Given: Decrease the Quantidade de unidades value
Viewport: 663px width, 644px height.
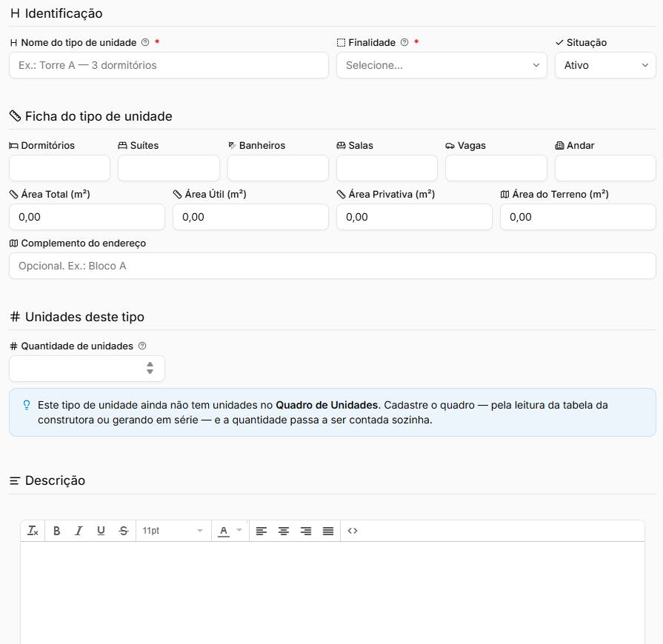Looking at the screenshot, I should tap(150, 372).
